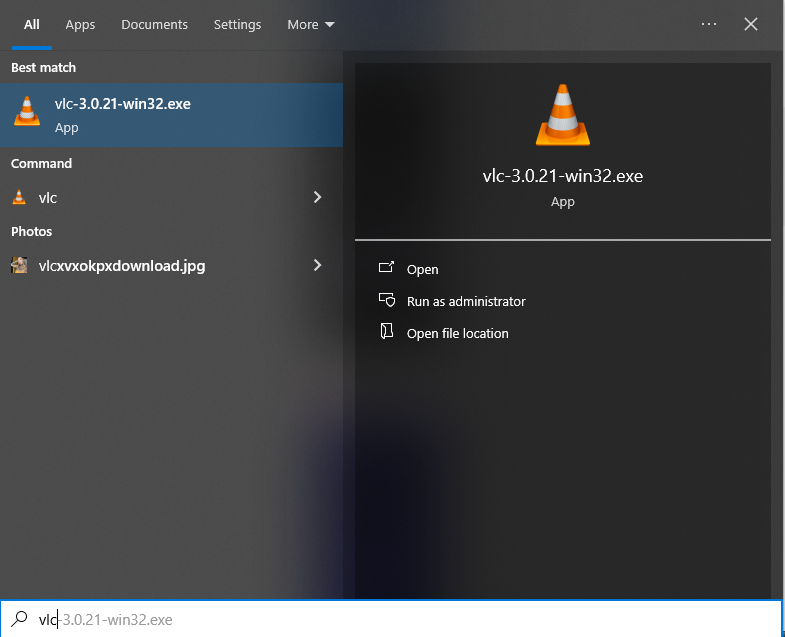Close the search panel with X
785x637 pixels.
(750, 24)
